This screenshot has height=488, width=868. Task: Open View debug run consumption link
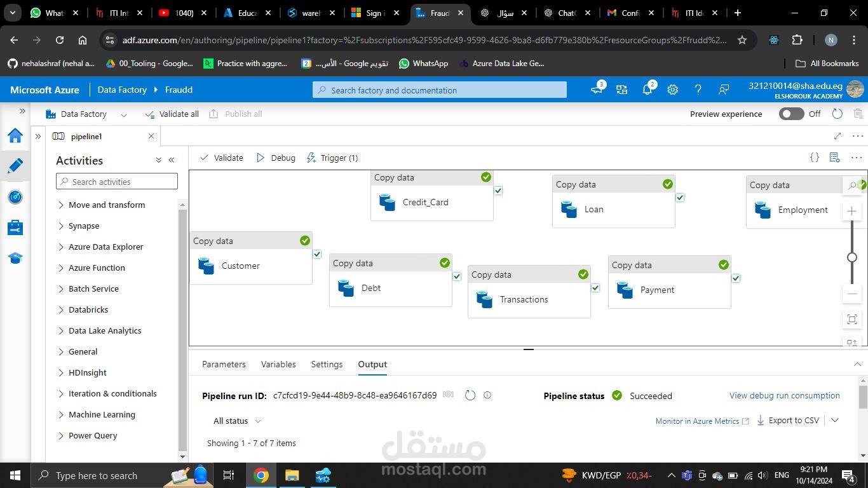pos(785,395)
